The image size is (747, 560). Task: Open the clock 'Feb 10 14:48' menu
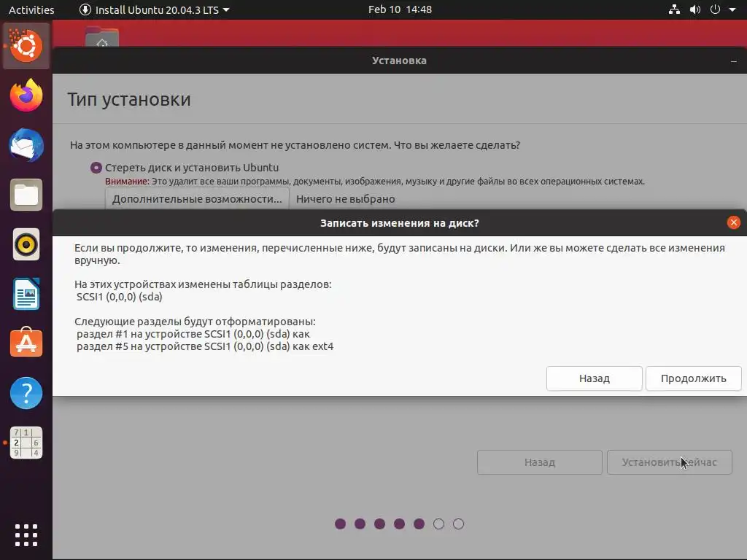(x=400, y=9)
